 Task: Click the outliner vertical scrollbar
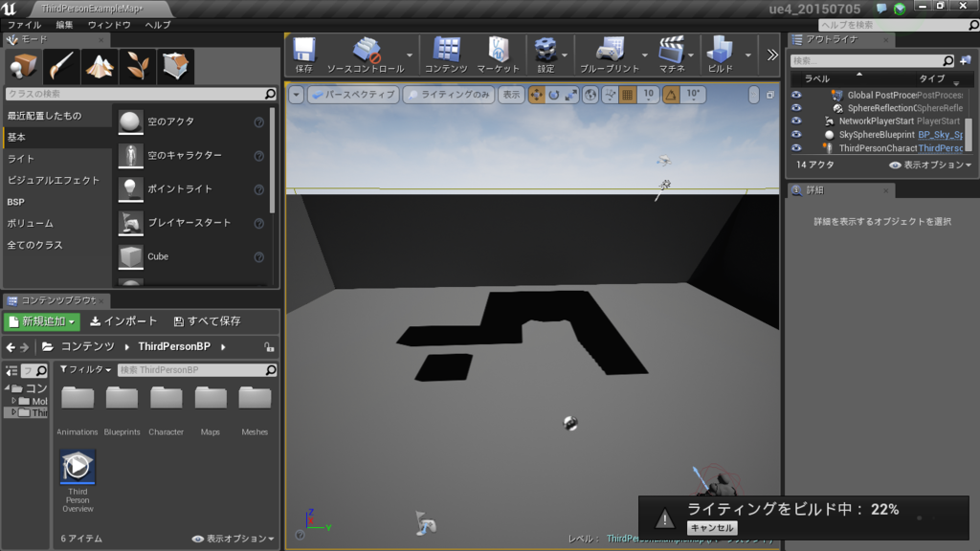point(969,134)
